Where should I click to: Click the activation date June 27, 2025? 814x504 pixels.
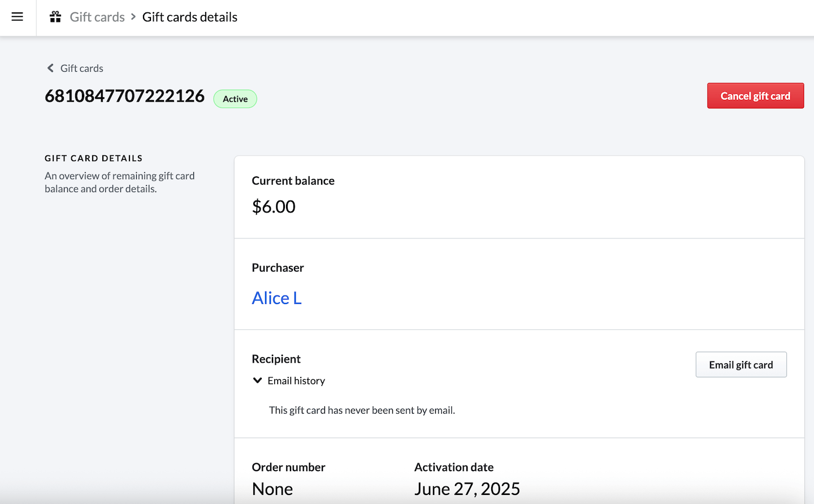(x=467, y=489)
